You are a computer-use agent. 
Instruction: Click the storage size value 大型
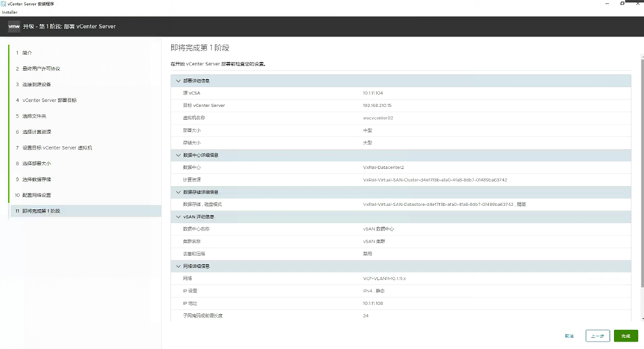(x=367, y=142)
